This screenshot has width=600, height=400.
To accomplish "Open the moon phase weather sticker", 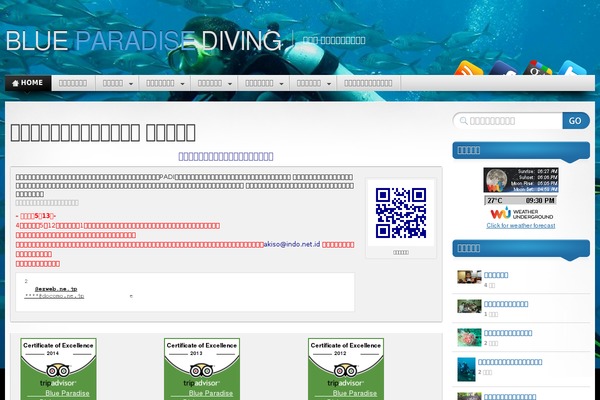I will coord(521,180).
